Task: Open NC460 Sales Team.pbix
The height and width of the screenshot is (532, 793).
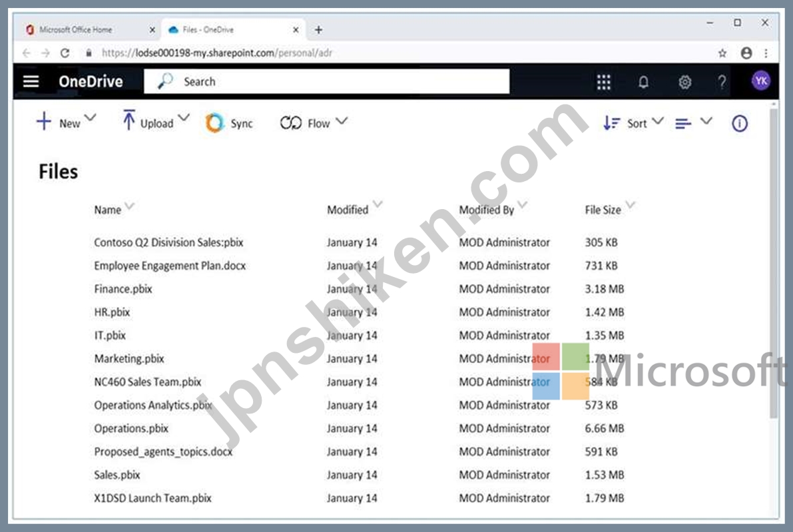Action: coord(148,382)
